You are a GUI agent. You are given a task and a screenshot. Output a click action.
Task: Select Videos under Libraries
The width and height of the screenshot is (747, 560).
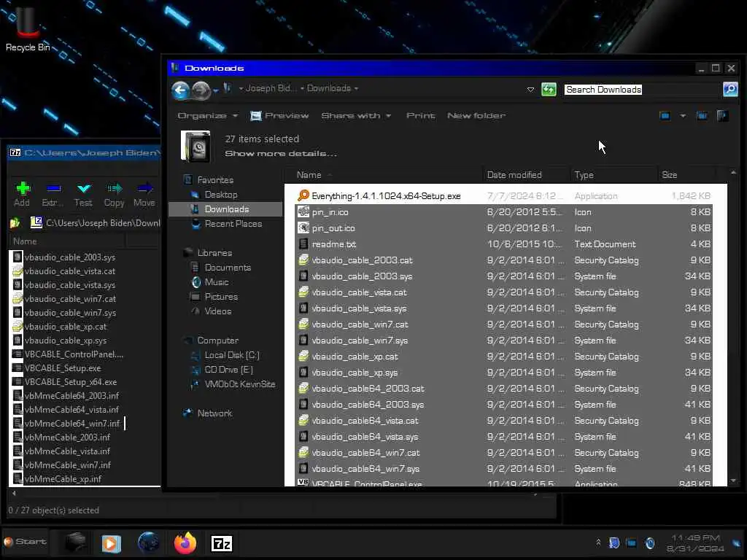tap(218, 311)
